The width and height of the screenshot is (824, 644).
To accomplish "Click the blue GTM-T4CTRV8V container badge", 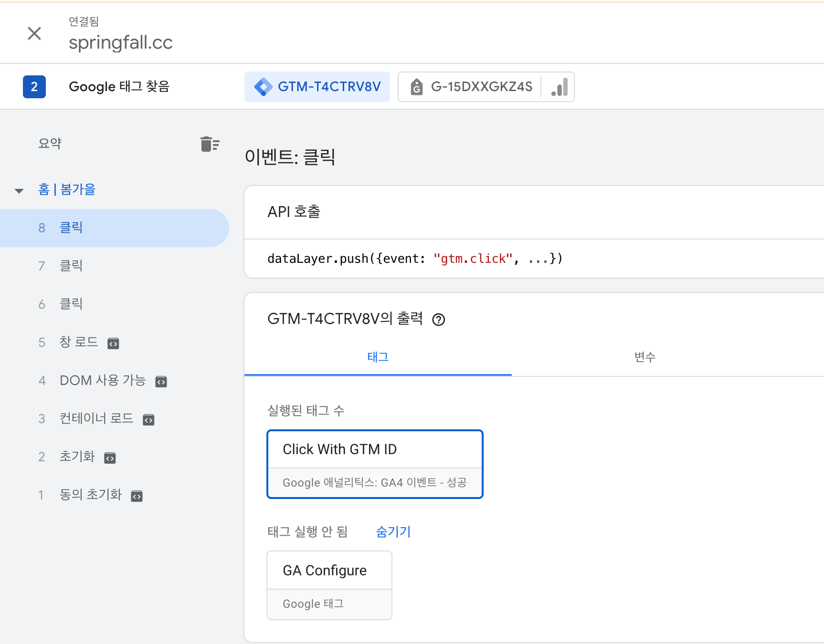I will click(317, 87).
